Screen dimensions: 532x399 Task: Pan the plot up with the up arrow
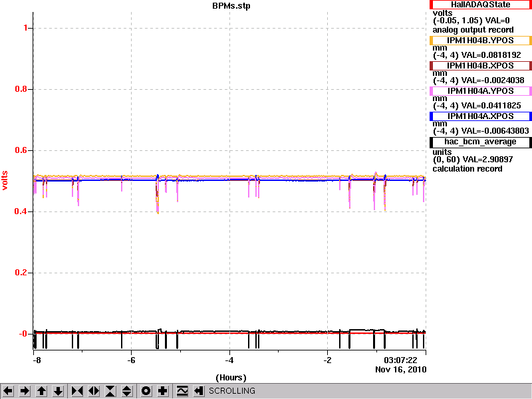41,391
